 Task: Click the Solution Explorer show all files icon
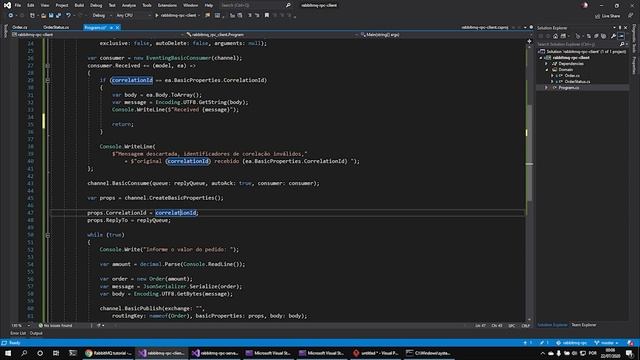[604, 36]
